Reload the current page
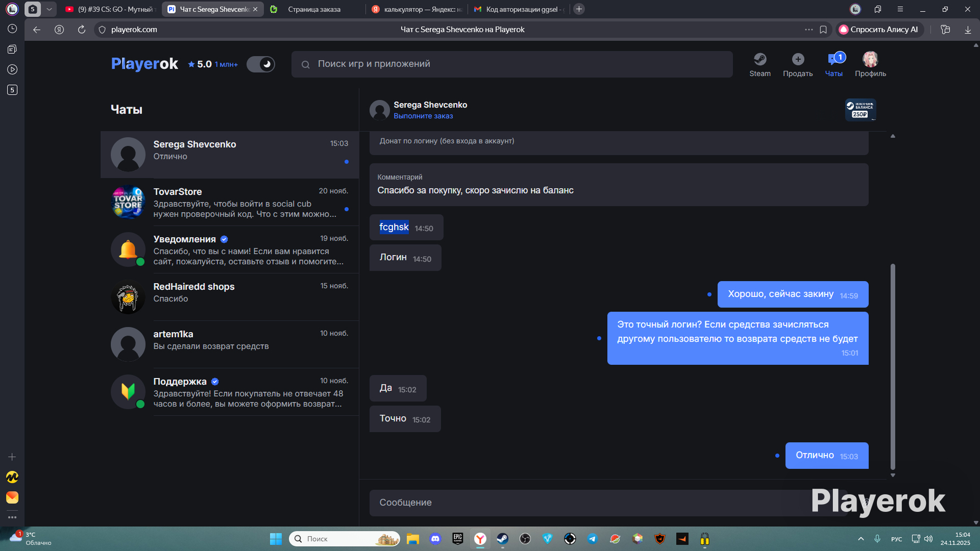The image size is (980, 551). [82, 30]
